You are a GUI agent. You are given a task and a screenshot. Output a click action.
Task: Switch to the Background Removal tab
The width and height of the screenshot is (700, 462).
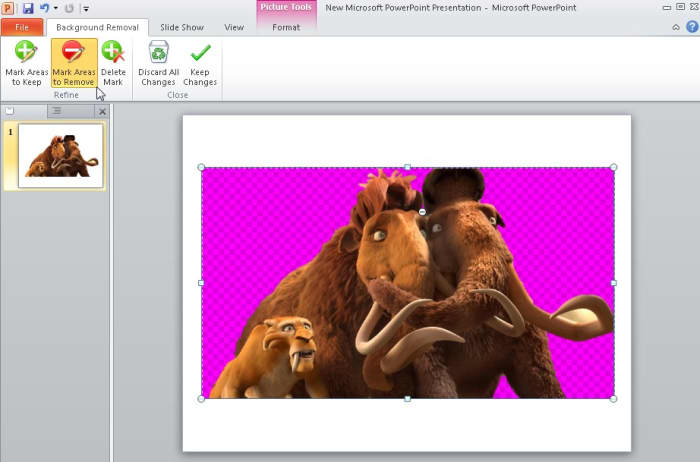[97, 27]
